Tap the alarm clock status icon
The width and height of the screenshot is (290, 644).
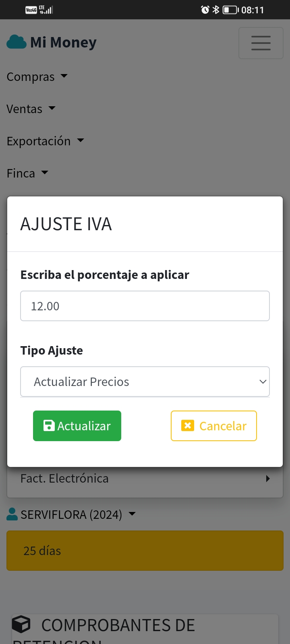tap(205, 10)
